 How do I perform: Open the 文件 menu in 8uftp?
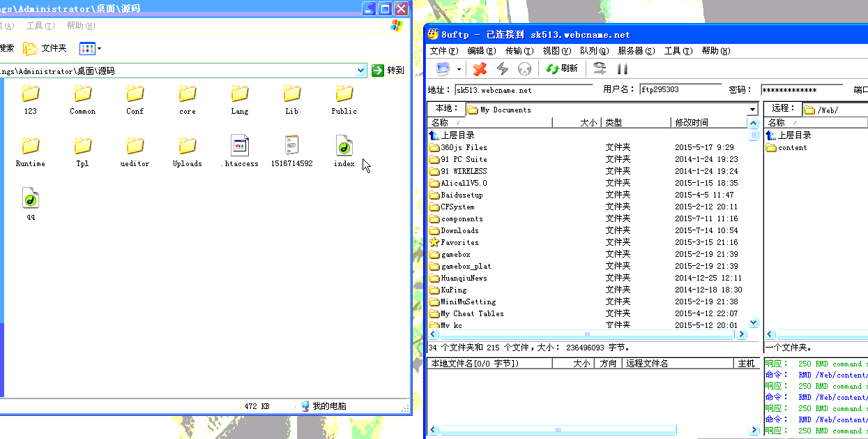[x=443, y=51]
